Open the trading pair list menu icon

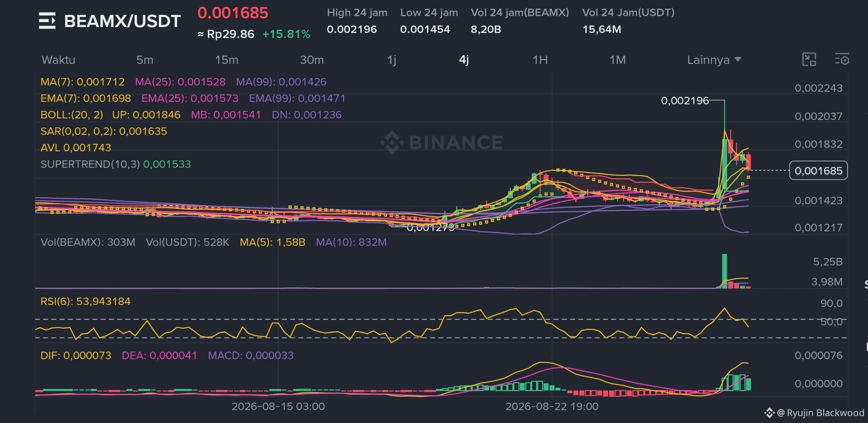pos(47,21)
